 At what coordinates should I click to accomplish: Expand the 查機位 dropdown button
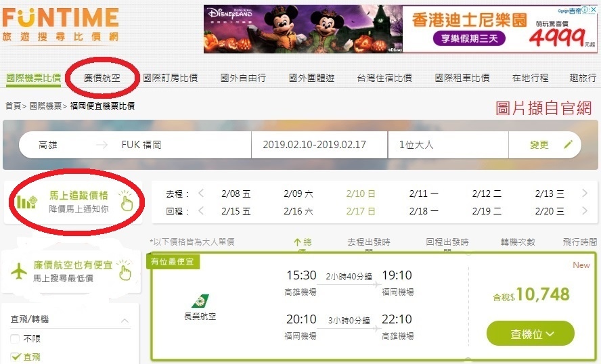click(531, 334)
